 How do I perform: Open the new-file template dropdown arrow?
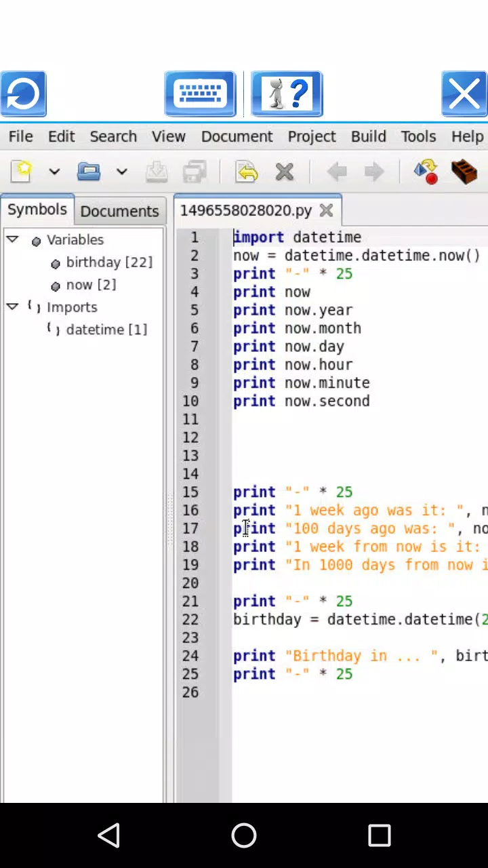click(x=54, y=172)
